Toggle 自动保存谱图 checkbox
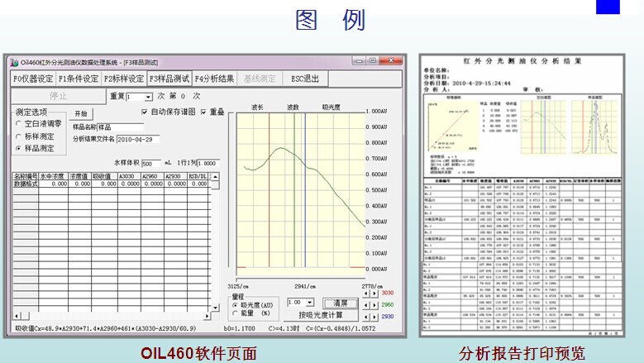 click(145, 112)
